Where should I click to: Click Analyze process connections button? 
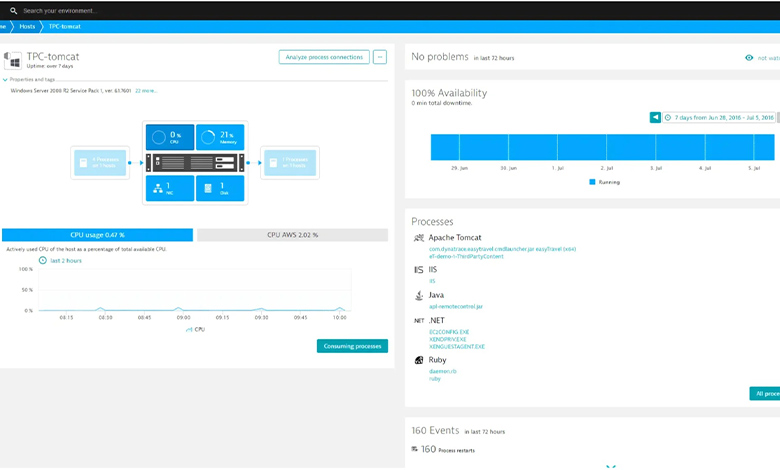(x=324, y=57)
